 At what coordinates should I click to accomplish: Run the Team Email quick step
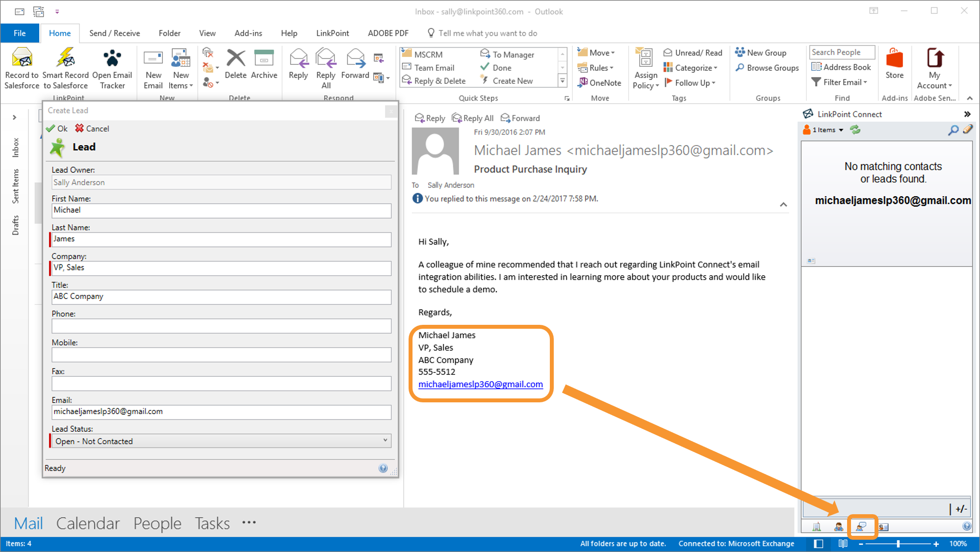click(x=428, y=68)
